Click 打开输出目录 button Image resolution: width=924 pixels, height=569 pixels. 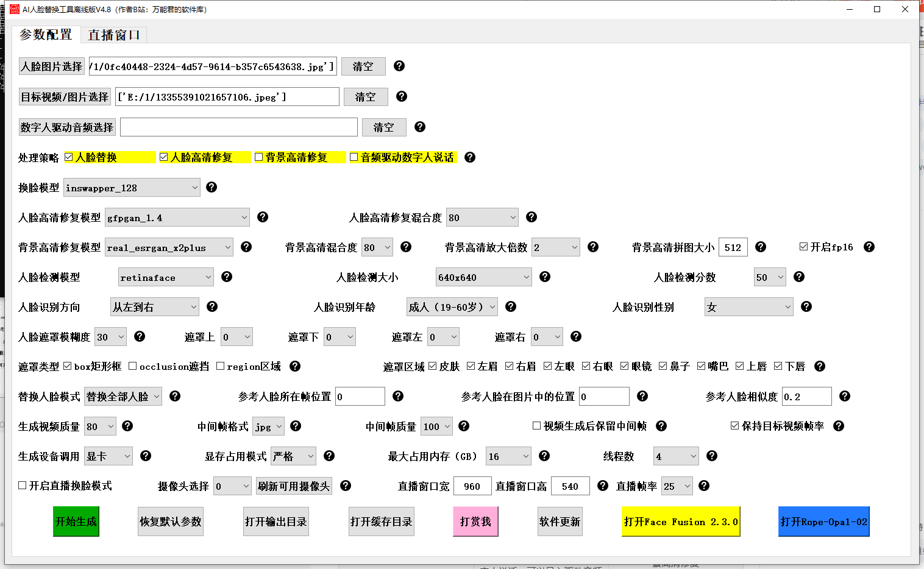click(x=276, y=521)
